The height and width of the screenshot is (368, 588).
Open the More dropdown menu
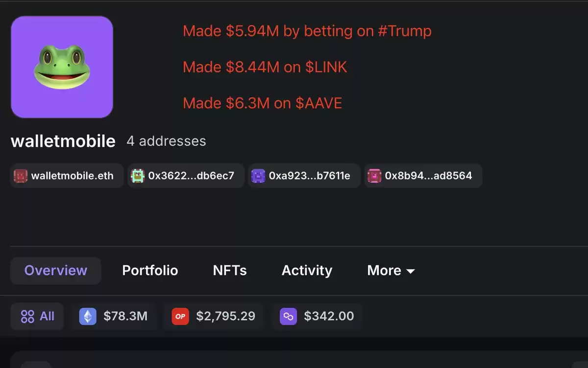[x=391, y=271]
